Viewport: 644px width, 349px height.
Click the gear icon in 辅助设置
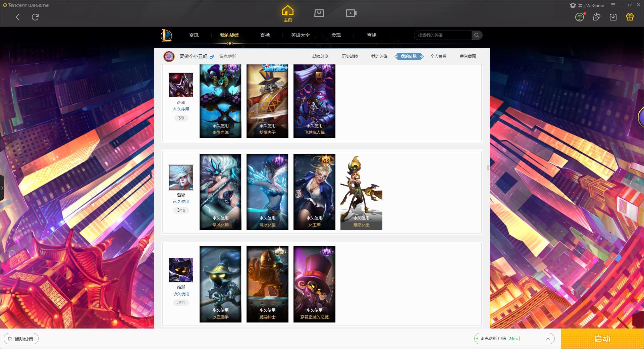pos(10,339)
